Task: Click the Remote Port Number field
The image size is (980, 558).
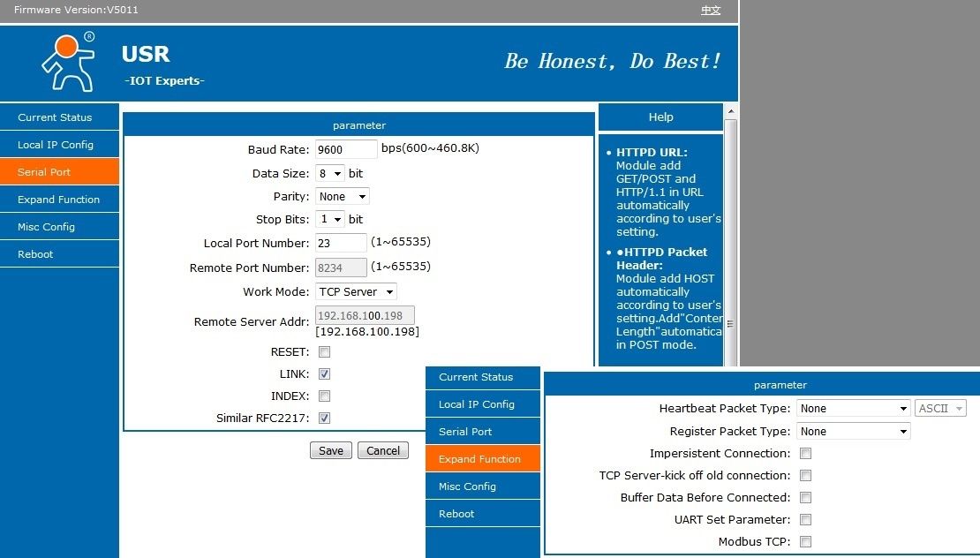Action: pyautogui.click(x=341, y=268)
